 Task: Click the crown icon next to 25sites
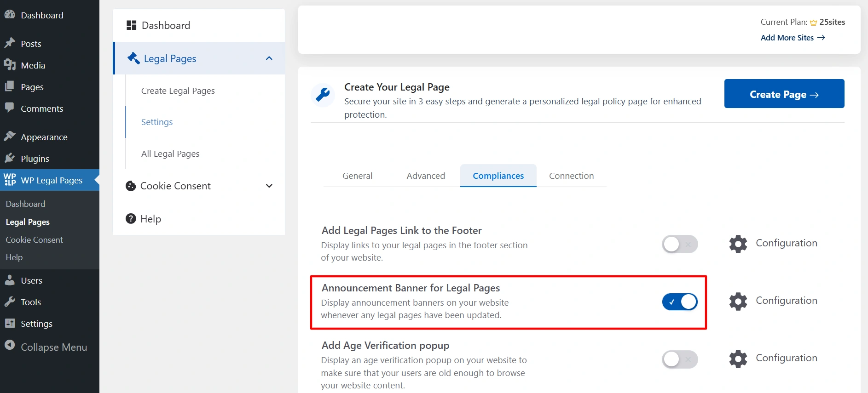pos(814,23)
